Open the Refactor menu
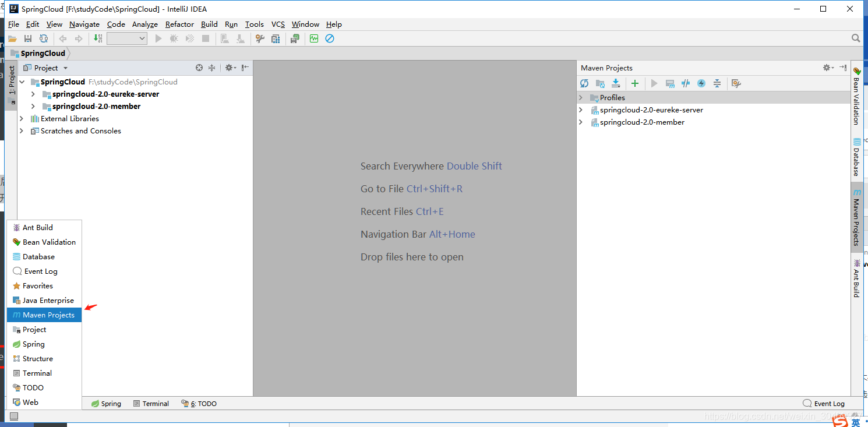The height and width of the screenshot is (427, 868). [179, 24]
